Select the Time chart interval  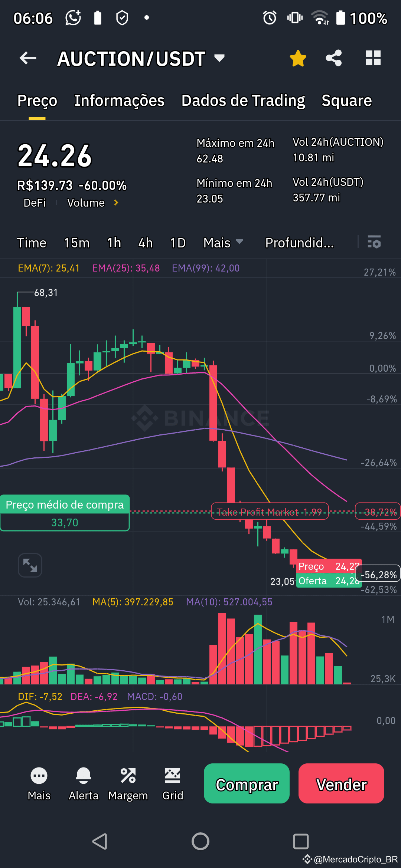[x=32, y=243]
